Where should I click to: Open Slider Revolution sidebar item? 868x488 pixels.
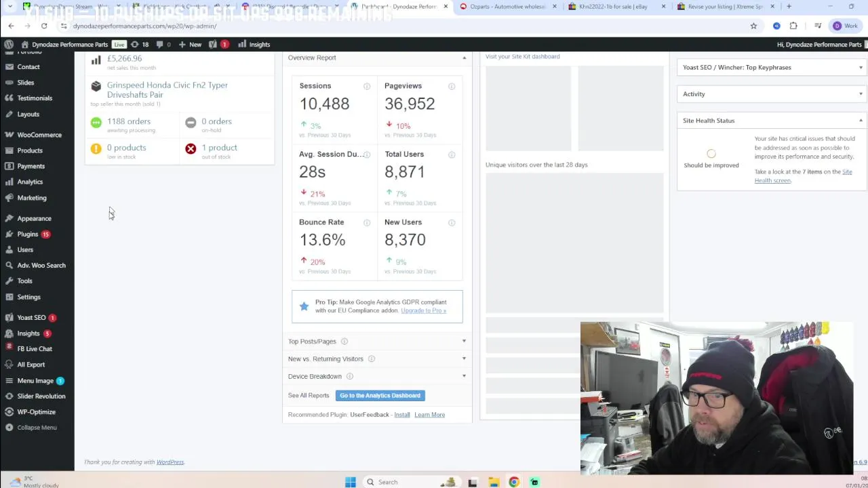pos(41,396)
